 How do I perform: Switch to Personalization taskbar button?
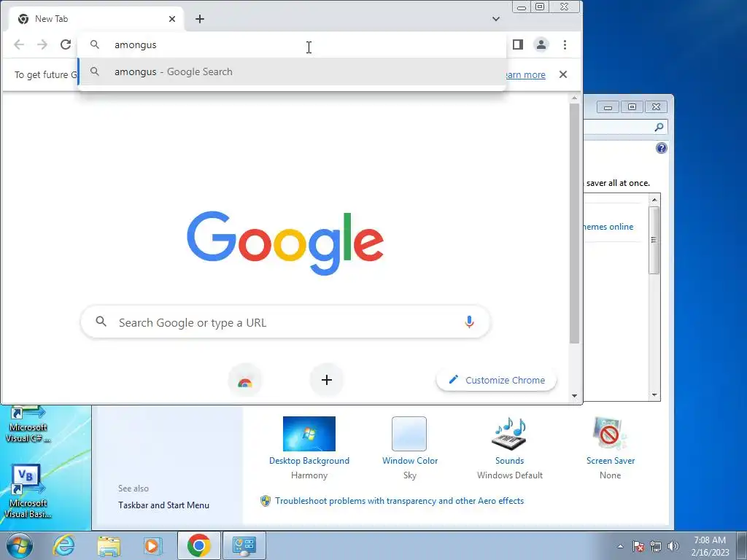(244, 545)
